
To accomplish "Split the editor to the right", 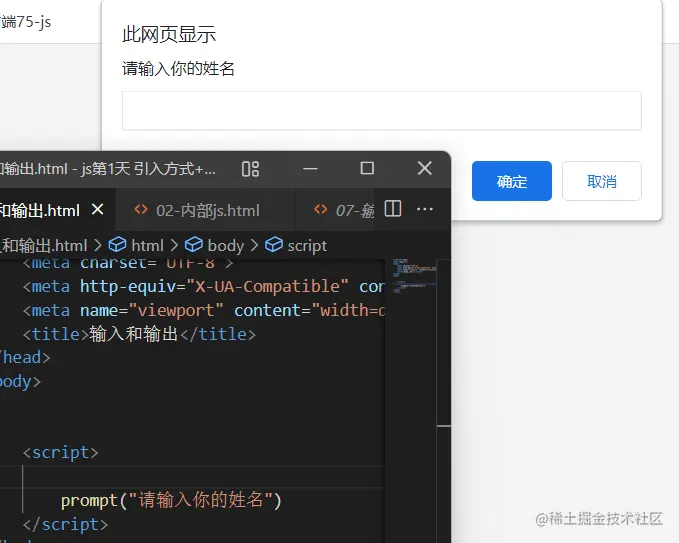I will click(x=393, y=209).
